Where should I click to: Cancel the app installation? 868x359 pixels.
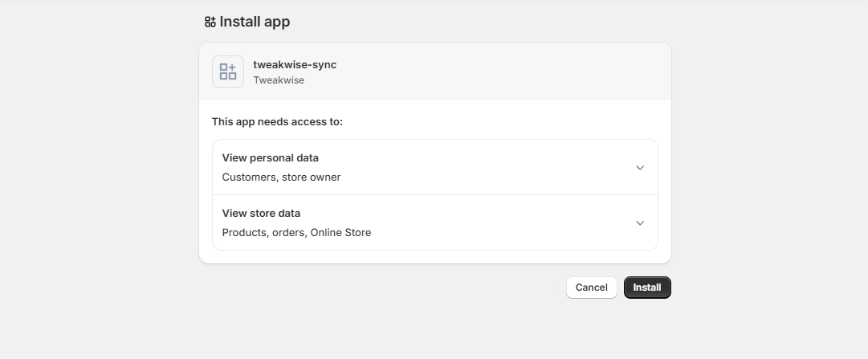591,288
